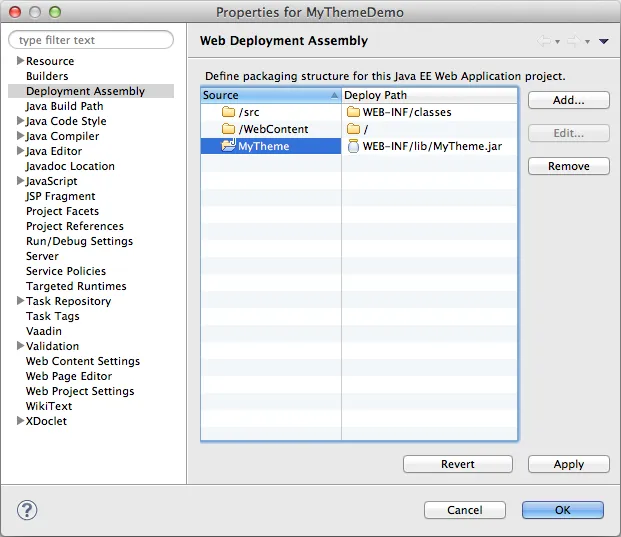Click the Validation tree label
621x537 pixels.
pos(52,346)
